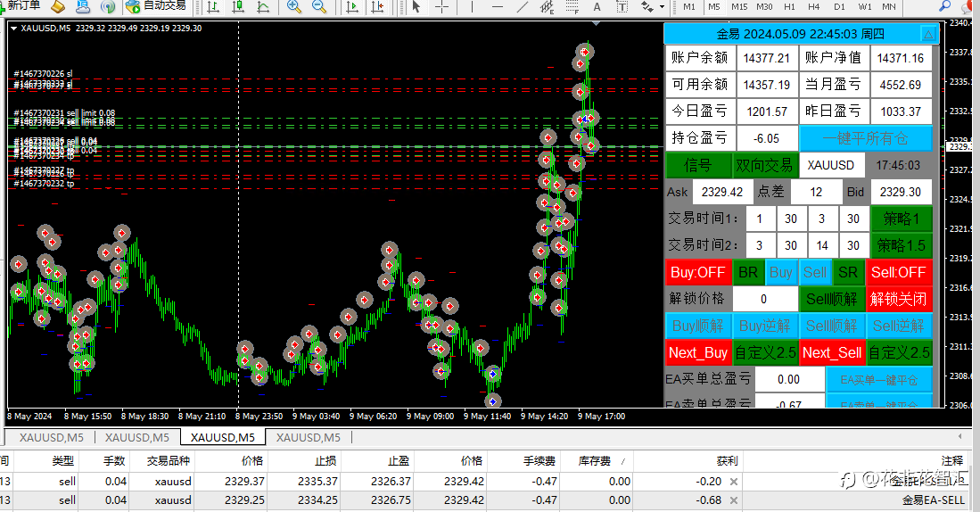
Task: Click the blue Buy顺解 button
Action: click(x=698, y=326)
